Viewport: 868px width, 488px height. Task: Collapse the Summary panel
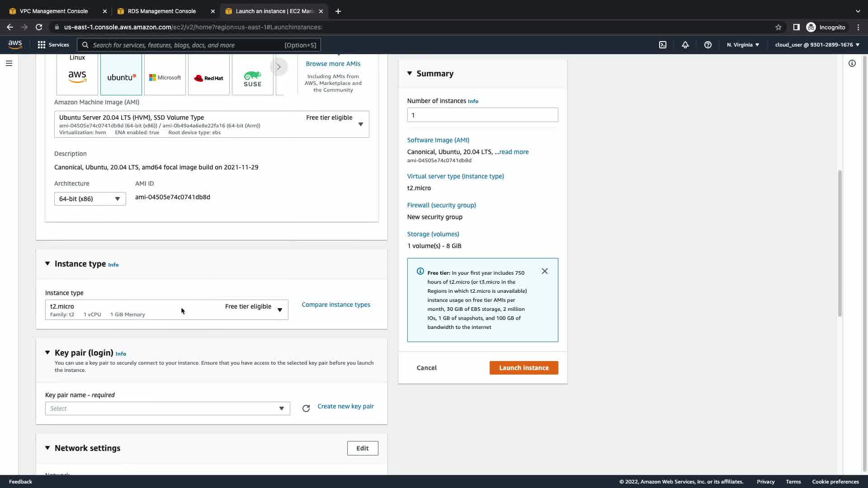(x=410, y=73)
